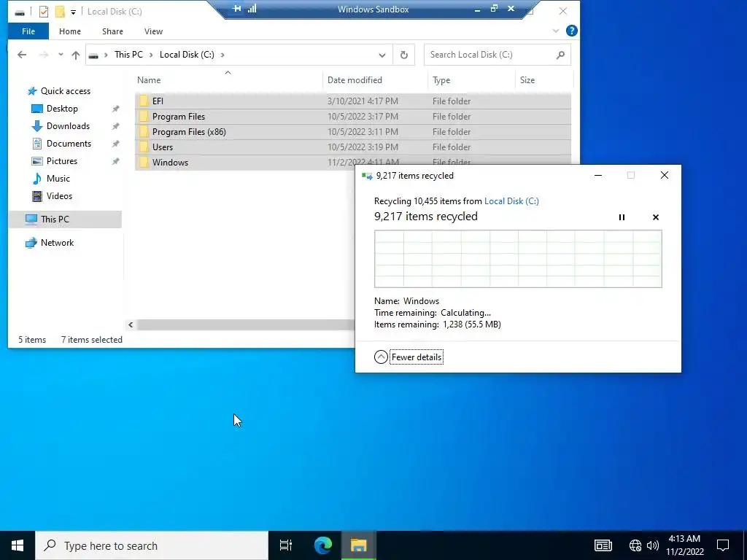Open Explorer help question mark
Image resolution: width=747 pixels, height=560 pixels.
click(x=572, y=31)
